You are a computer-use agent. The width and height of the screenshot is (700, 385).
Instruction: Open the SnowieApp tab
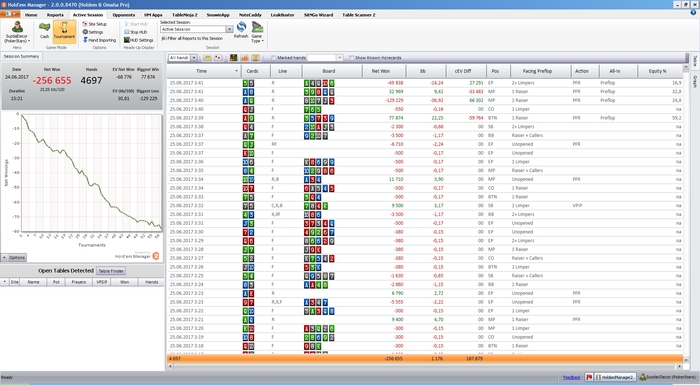point(218,15)
